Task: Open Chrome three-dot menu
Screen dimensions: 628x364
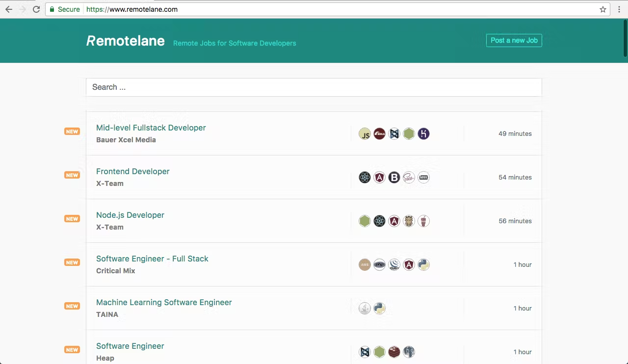Action: (x=620, y=9)
